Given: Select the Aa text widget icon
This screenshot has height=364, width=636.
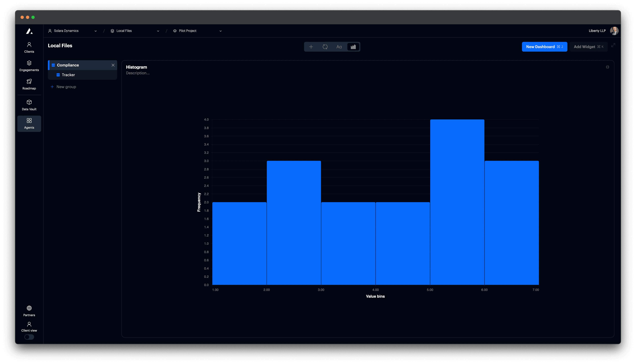Looking at the screenshot, I should click(339, 47).
